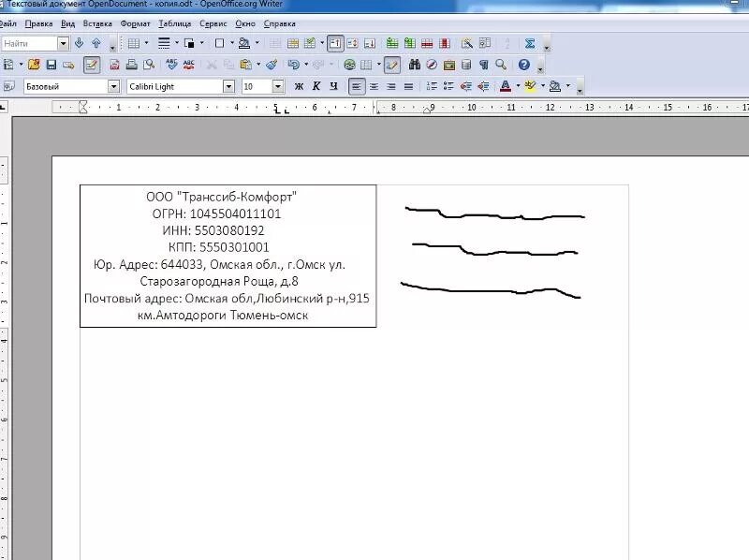Click the red font color icon
Image resolution: width=749 pixels, height=560 pixels.
pyautogui.click(x=505, y=86)
